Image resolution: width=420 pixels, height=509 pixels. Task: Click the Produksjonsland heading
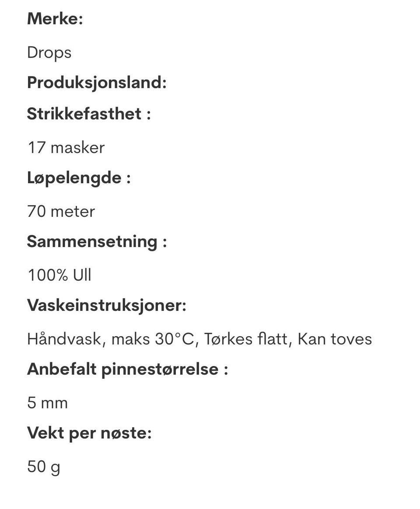point(97,82)
